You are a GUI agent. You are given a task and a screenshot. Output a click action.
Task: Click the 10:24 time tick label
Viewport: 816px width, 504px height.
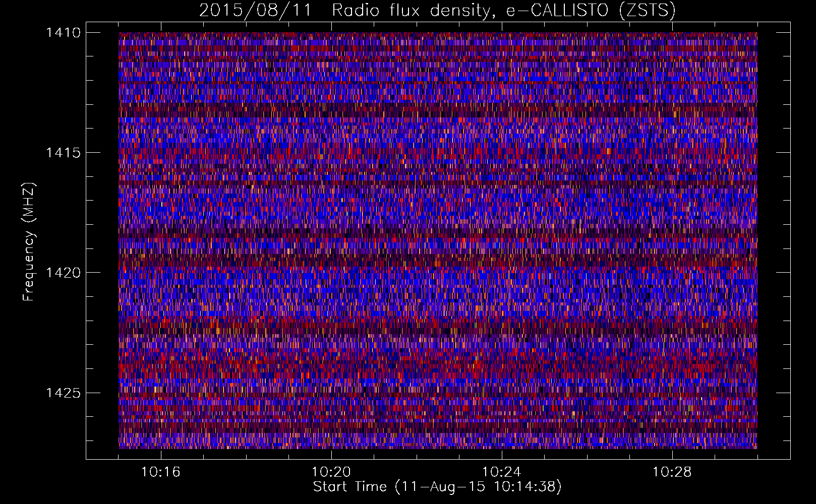coord(501,472)
